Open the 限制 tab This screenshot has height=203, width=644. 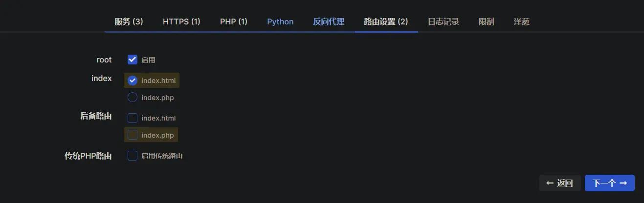pos(486,21)
